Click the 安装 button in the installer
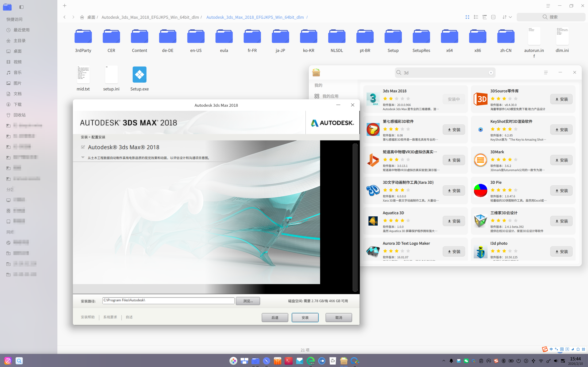The height and width of the screenshot is (367, 588). coord(305,318)
